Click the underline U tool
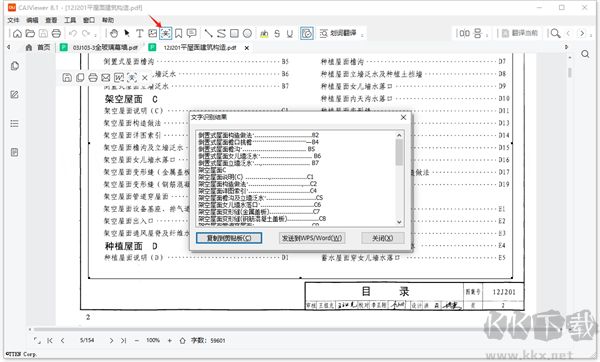The width and height of the screenshot is (600, 362). tap(290, 34)
